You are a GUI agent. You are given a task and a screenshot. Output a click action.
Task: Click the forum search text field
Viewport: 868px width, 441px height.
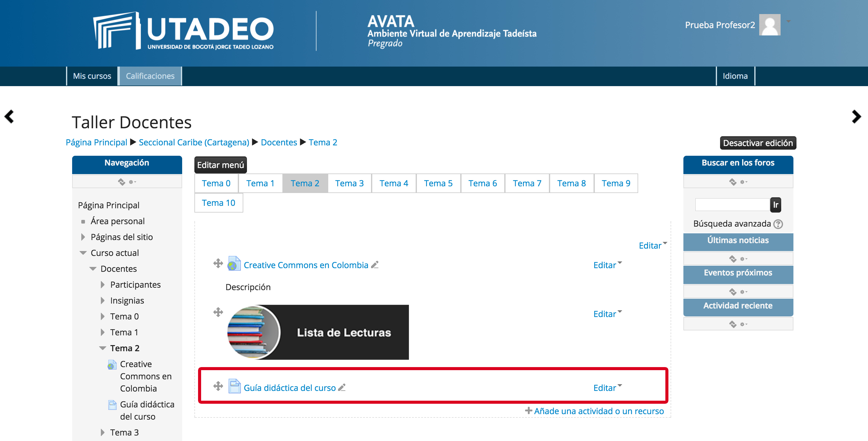click(732, 205)
